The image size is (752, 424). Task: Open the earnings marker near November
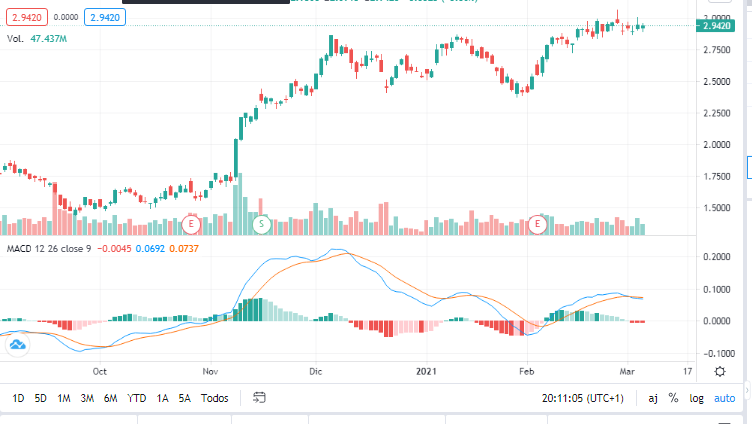click(x=191, y=224)
